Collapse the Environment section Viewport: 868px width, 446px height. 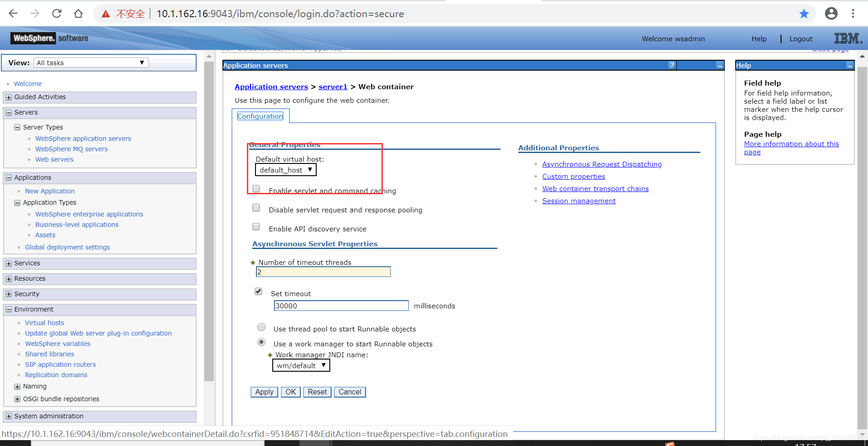coord(9,310)
